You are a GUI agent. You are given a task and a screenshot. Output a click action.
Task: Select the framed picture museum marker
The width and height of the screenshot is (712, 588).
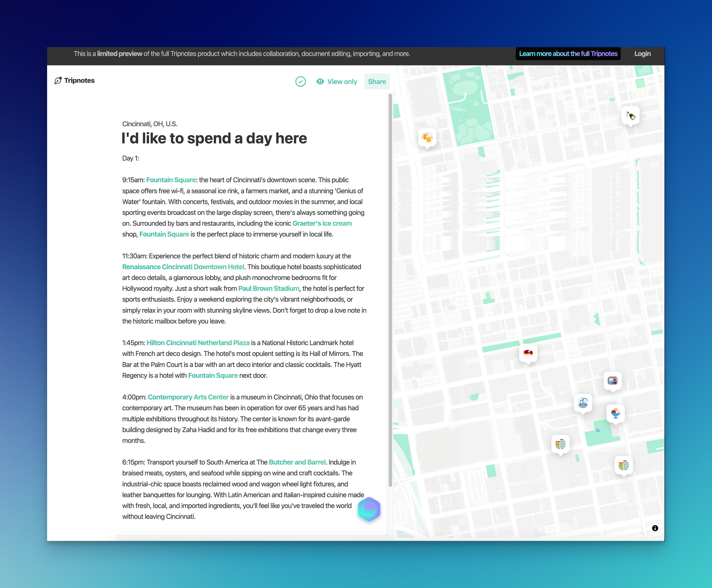tap(612, 381)
